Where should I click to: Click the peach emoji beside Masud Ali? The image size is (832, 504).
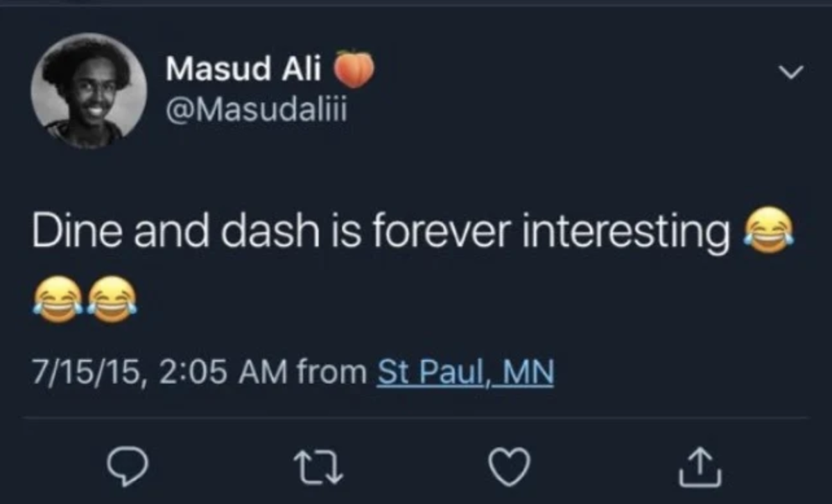tap(356, 69)
